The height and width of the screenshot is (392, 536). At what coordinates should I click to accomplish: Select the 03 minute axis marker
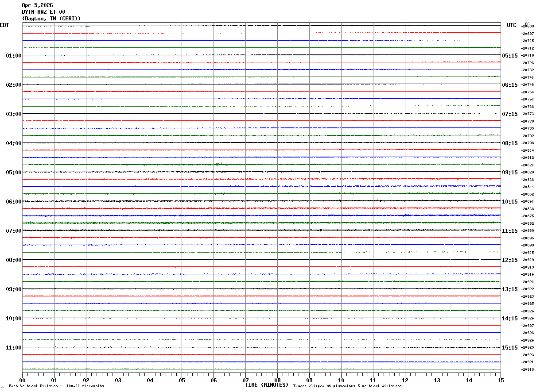tap(118, 380)
